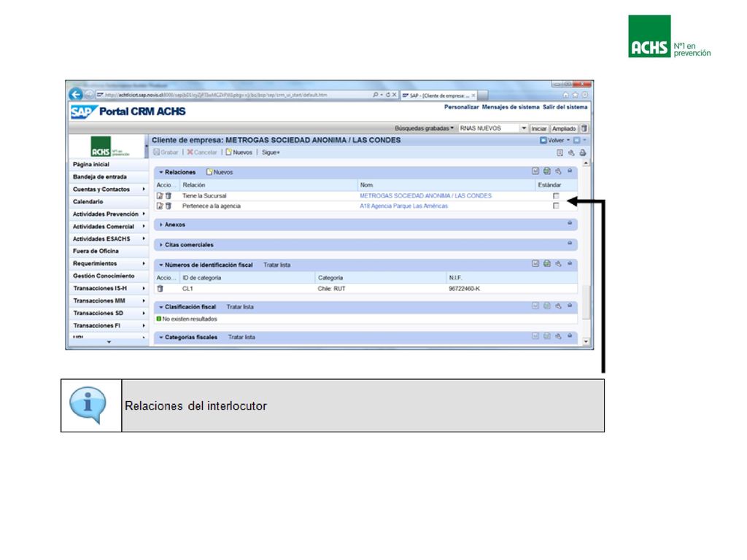This screenshot has height=560, width=747.
Task: Click back-to-top icon in Anexos header
Action: coord(570,223)
